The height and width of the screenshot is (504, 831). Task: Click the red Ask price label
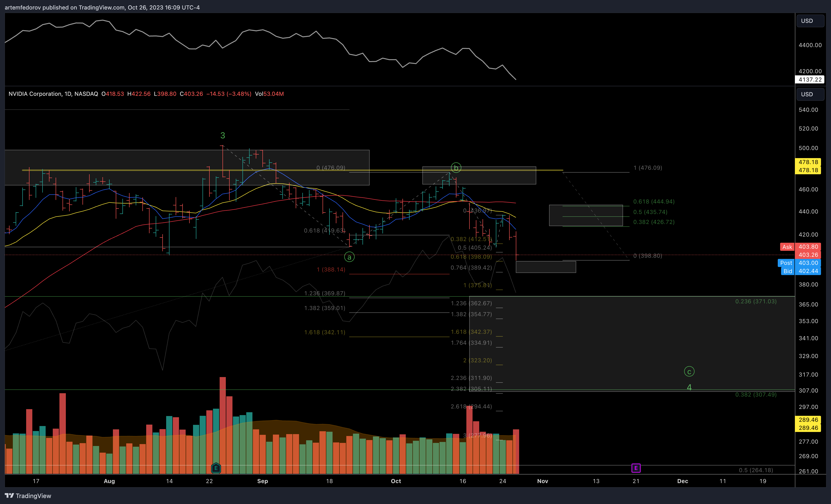coord(787,247)
